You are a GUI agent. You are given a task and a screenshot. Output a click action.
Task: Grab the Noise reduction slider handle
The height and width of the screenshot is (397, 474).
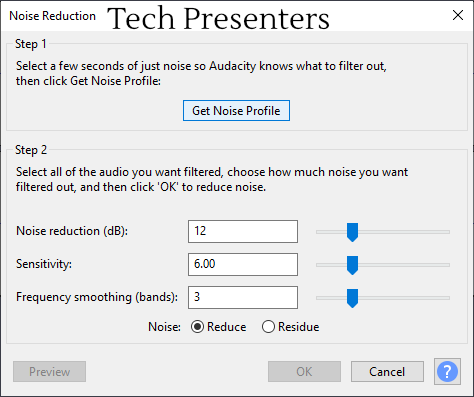point(352,232)
